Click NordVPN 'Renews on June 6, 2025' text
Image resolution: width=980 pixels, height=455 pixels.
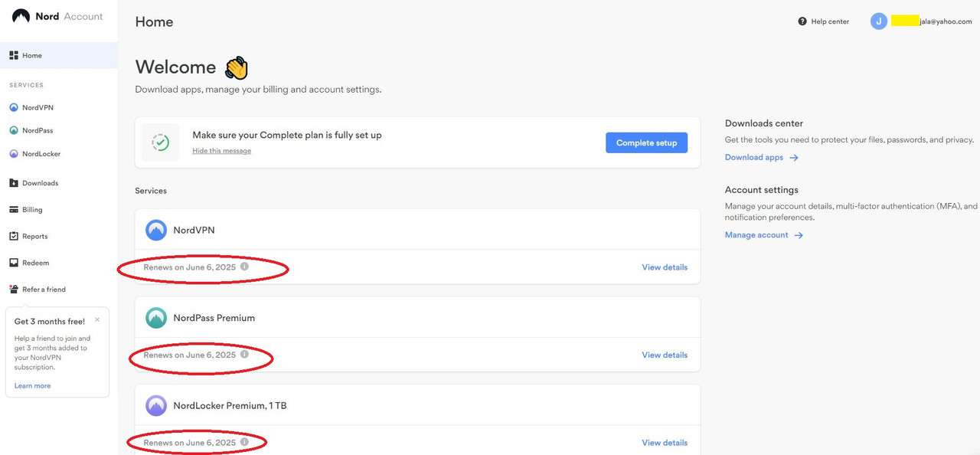click(x=189, y=267)
